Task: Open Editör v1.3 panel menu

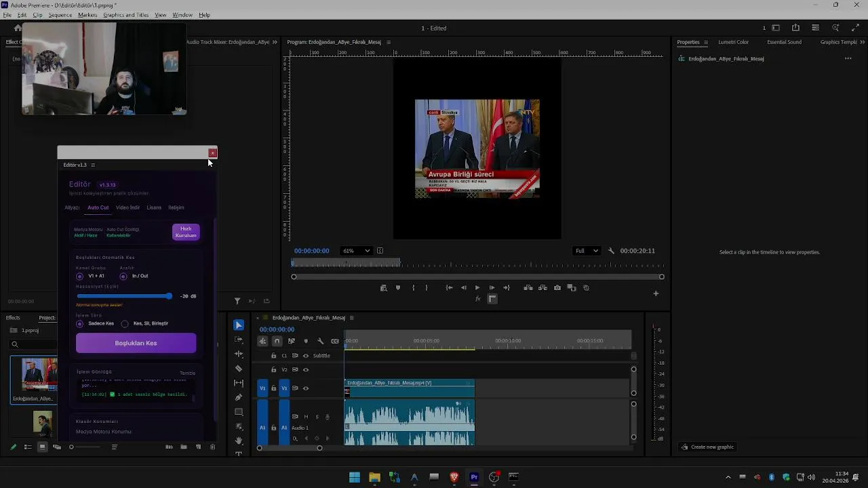Action: coord(93,165)
